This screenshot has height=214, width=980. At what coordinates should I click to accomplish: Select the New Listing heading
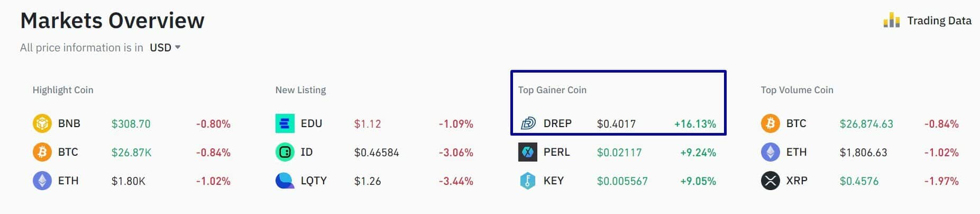click(300, 90)
